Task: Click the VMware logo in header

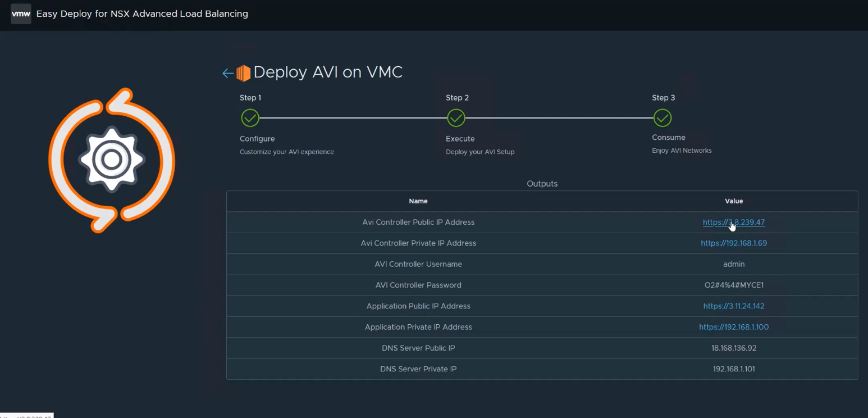Action: point(21,14)
